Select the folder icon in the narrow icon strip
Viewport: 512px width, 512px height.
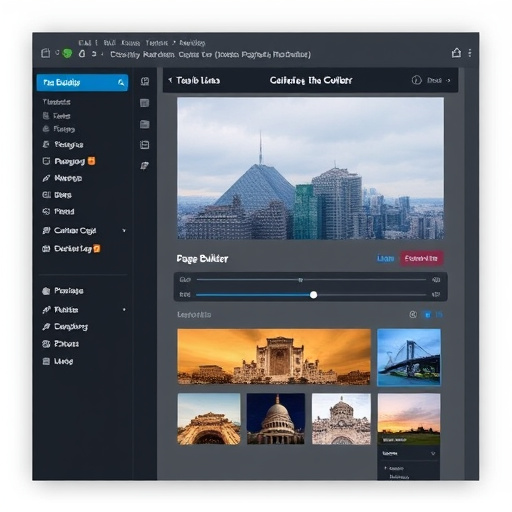(x=145, y=124)
